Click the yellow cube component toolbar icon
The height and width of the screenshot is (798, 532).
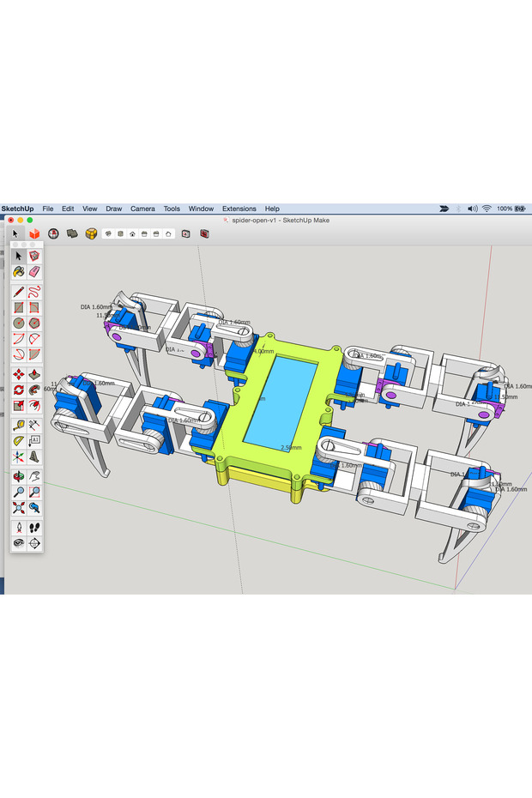[x=91, y=233]
